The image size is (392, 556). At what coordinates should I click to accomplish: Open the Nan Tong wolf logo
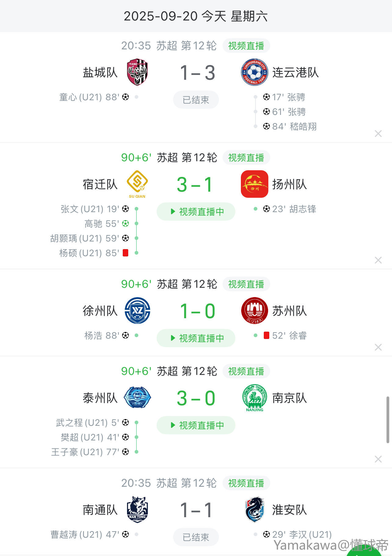coord(137,510)
